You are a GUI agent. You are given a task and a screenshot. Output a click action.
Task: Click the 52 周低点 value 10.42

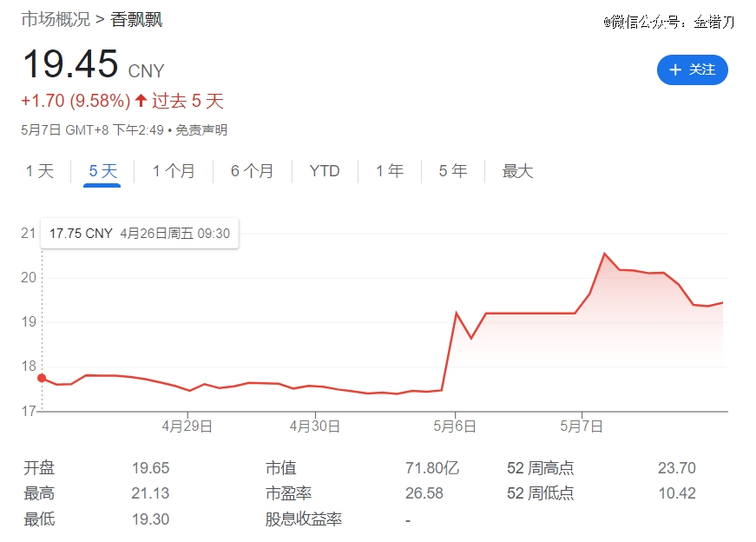[677, 493]
